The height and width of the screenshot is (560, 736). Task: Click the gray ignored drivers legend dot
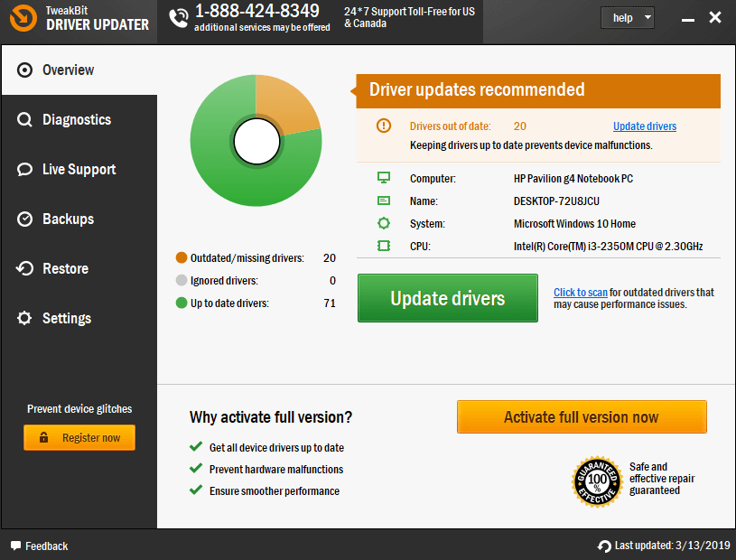[182, 280]
